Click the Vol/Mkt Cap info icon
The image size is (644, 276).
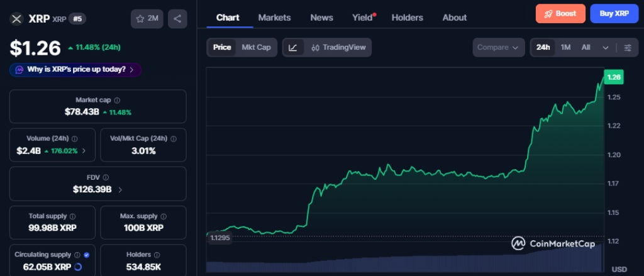174,139
